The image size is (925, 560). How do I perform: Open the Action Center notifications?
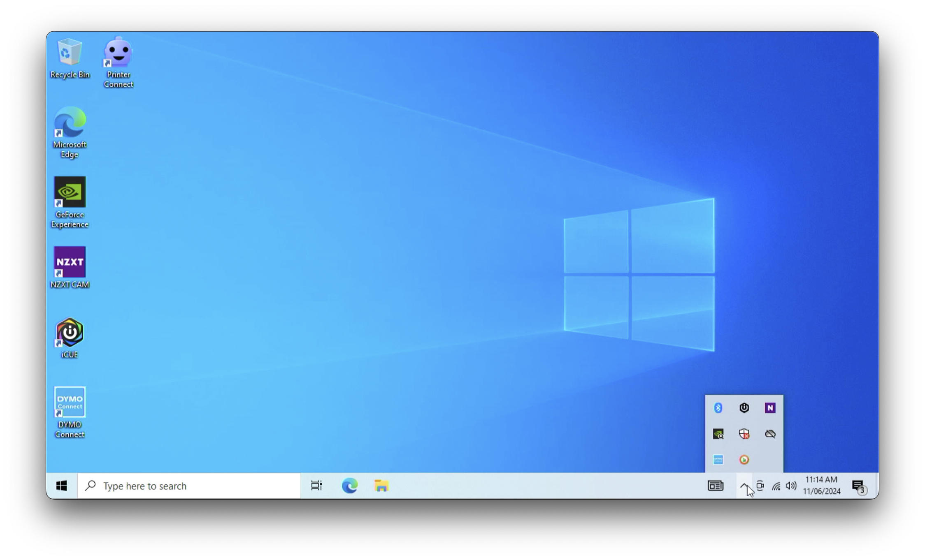click(858, 486)
